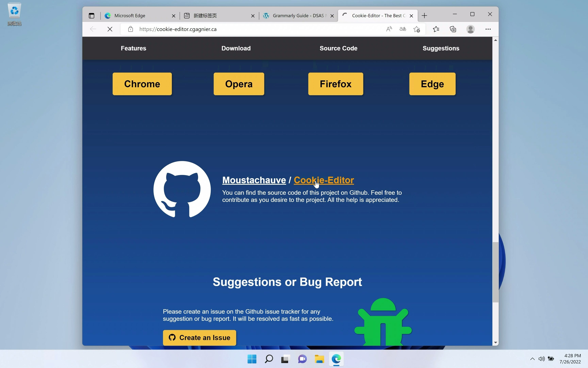Stop loading the page
This screenshot has height=368, width=588.
tap(110, 29)
